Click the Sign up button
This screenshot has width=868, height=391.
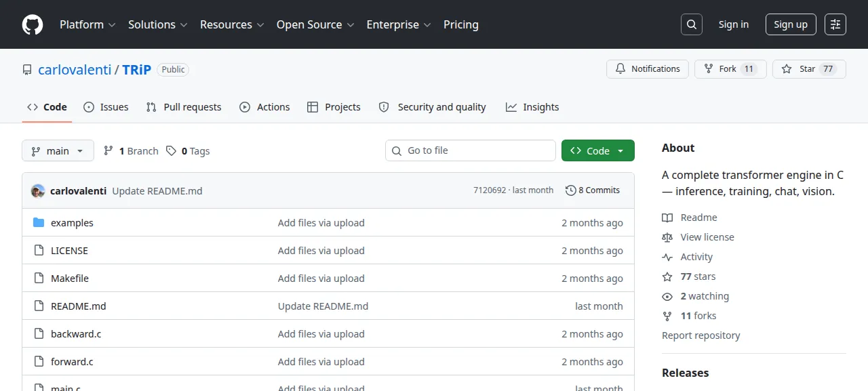(x=791, y=24)
